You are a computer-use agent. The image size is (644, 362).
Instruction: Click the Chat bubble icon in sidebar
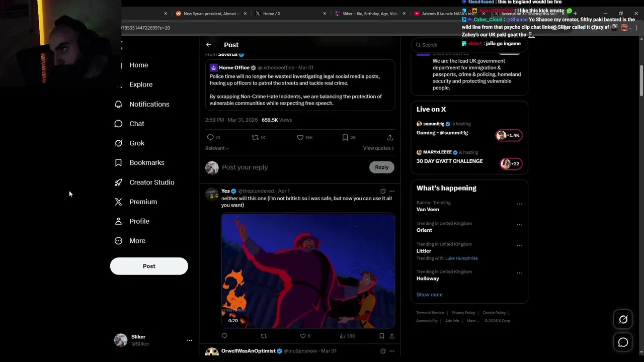point(118,124)
